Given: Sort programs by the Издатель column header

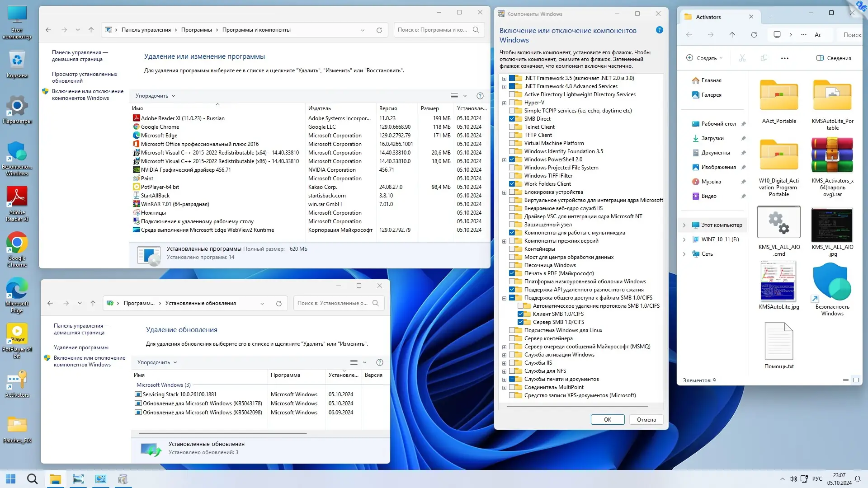Looking at the screenshot, I should click(320, 108).
